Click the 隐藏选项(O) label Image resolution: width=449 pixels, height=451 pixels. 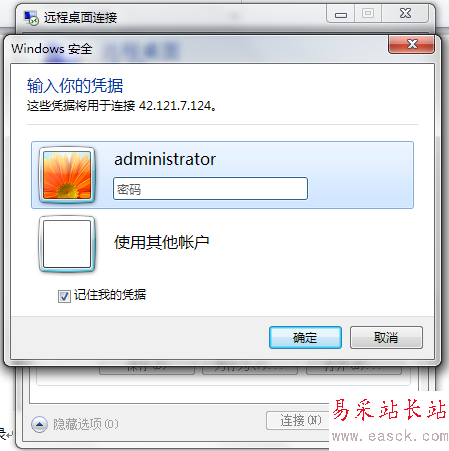pyautogui.click(x=86, y=424)
